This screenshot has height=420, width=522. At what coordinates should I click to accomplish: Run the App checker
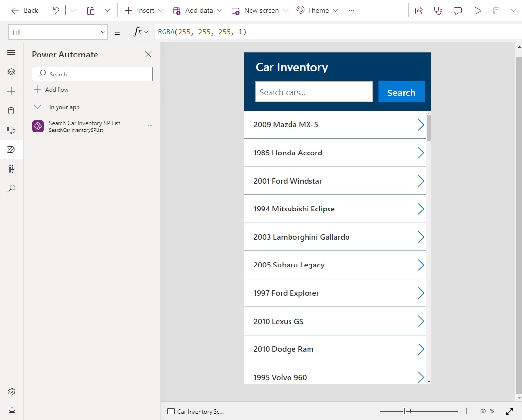pyautogui.click(x=438, y=10)
